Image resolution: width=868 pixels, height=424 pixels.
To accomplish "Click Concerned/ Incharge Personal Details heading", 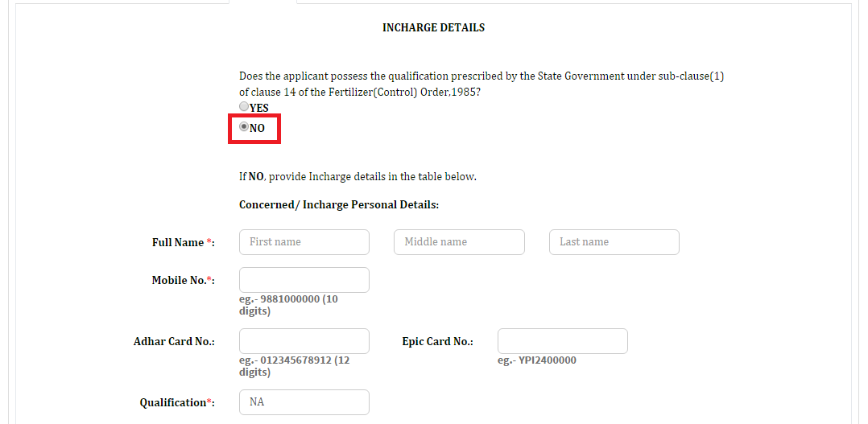I will pos(339,204).
